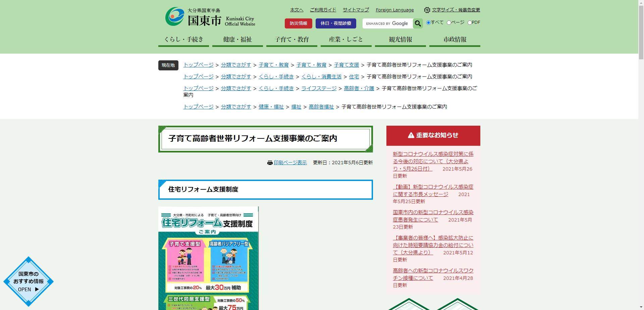The image size is (644, 310).
Task: Switch to the 観光情報 menu item
Action: point(400,39)
